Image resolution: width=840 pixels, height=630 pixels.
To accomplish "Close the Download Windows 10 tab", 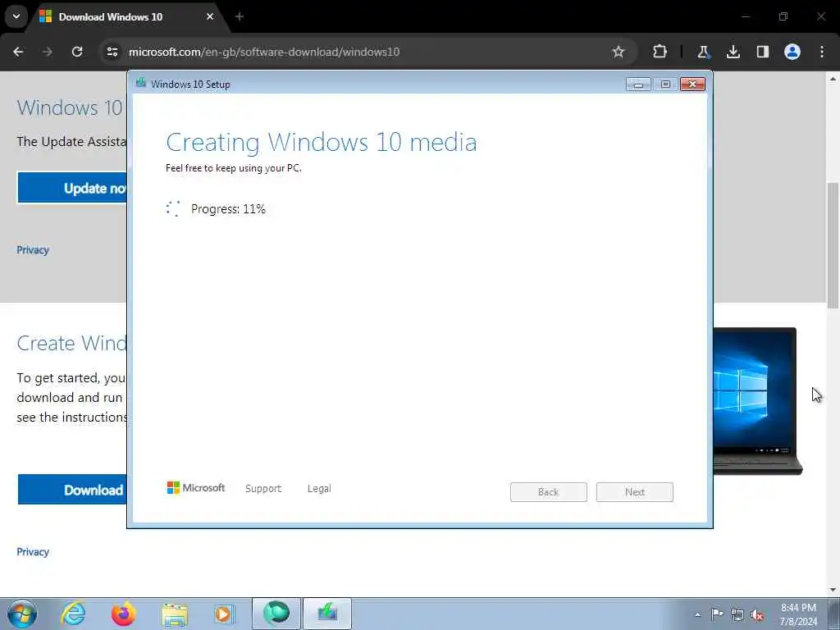I will [x=210, y=16].
